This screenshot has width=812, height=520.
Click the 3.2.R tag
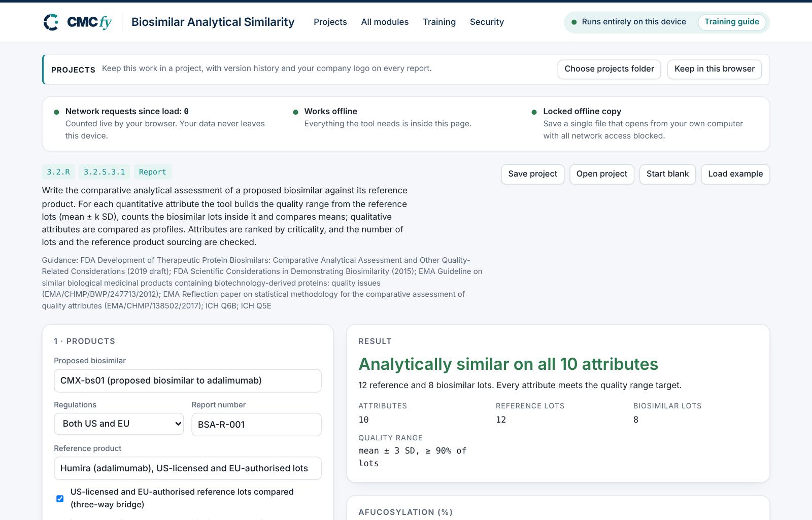[x=58, y=172]
